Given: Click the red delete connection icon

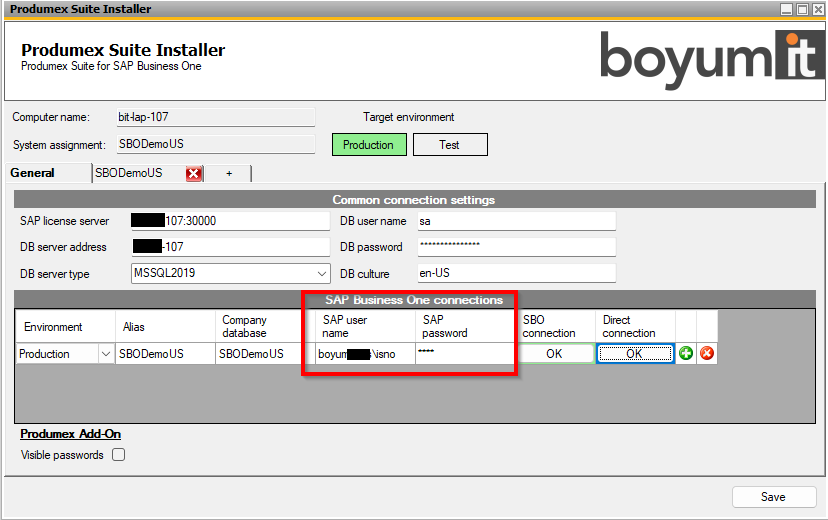Looking at the screenshot, I should (x=707, y=353).
